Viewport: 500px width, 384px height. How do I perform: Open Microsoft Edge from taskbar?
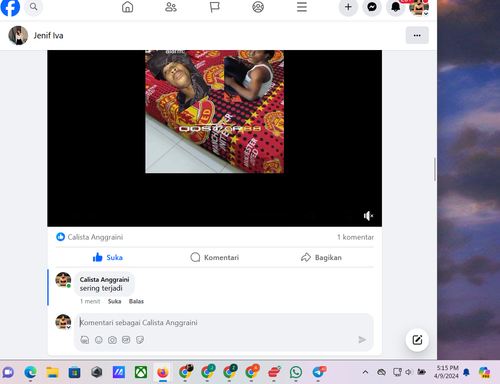(x=30, y=372)
